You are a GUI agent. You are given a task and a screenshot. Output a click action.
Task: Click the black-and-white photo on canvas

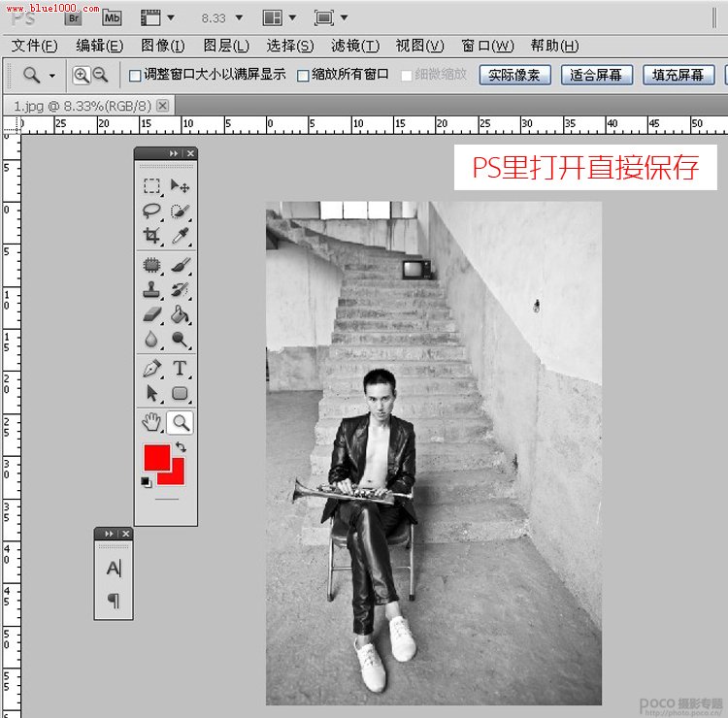pyautogui.click(x=434, y=453)
